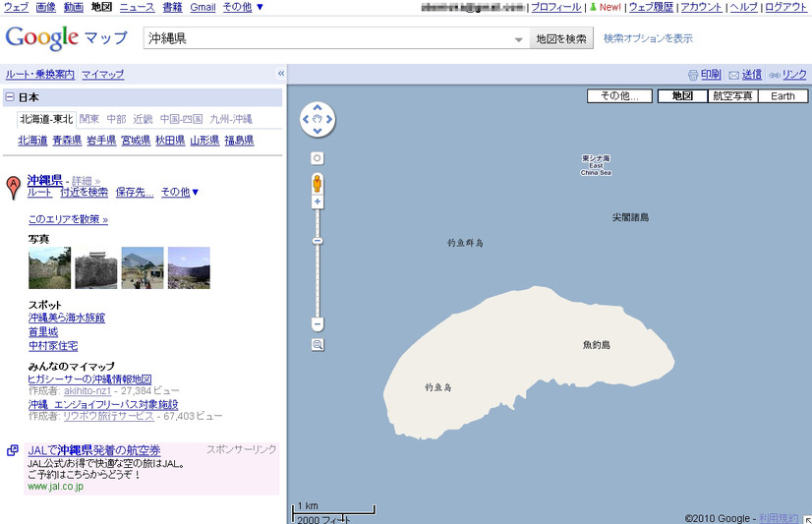The image size is (812, 524).
Task: Open ウェブ in the top navigation
Action: [16, 7]
